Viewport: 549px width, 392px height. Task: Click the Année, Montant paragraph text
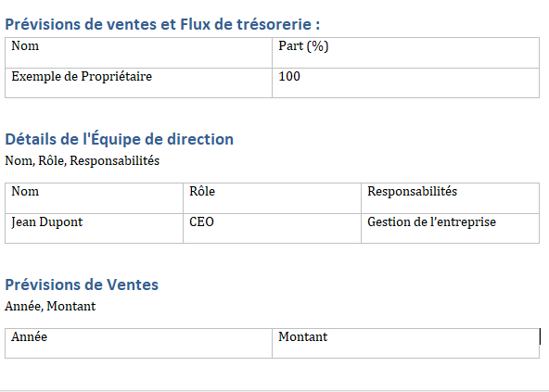tap(50, 306)
